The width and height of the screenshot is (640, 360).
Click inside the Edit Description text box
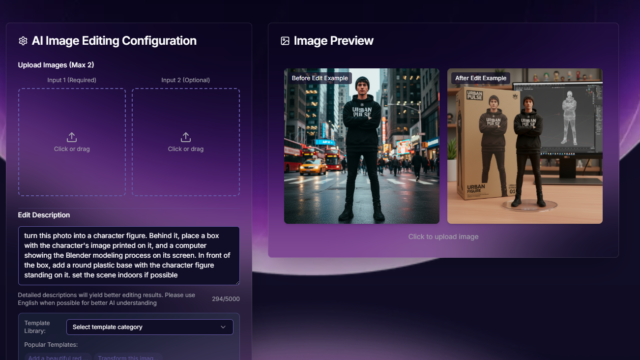(x=129, y=256)
